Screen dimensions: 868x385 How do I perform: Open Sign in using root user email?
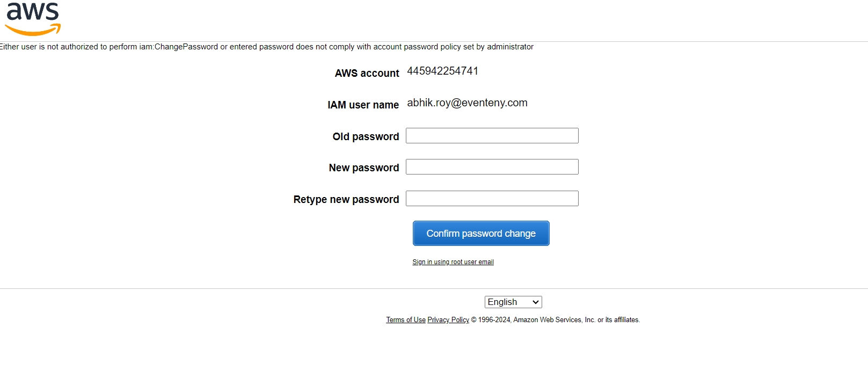(x=453, y=262)
